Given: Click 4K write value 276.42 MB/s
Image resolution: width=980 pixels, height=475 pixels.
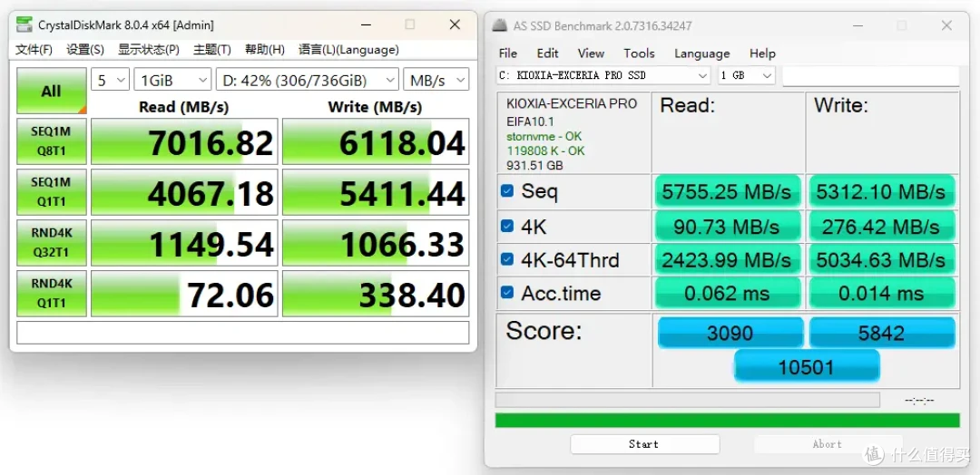Looking at the screenshot, I should pos(882,226).
